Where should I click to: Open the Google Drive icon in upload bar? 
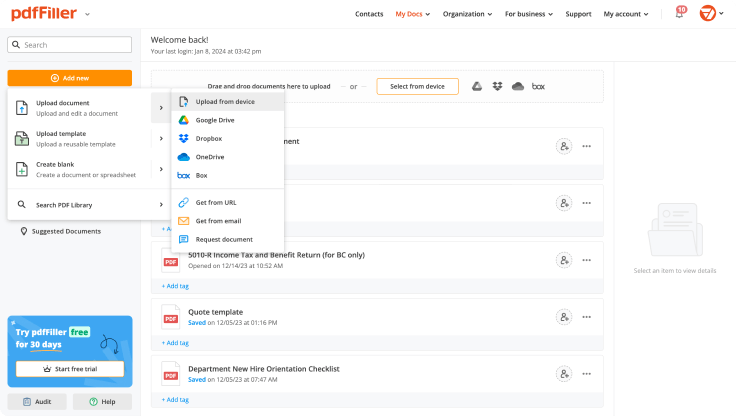coord(477,87)
